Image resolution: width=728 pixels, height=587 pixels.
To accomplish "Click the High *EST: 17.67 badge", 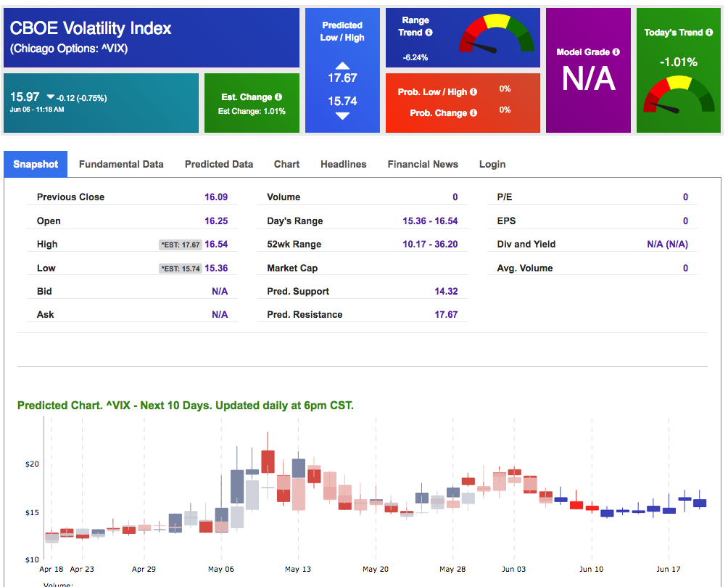I will (181, 245).
